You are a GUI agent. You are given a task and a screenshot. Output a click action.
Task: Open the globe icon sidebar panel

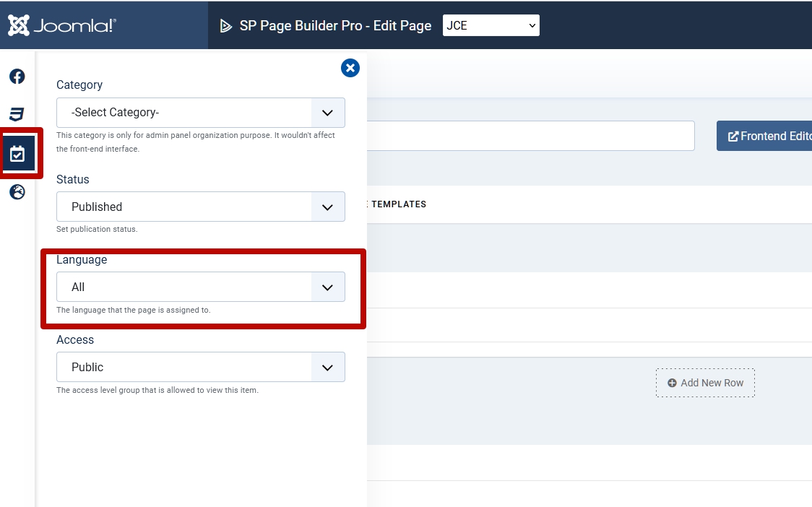17,192
